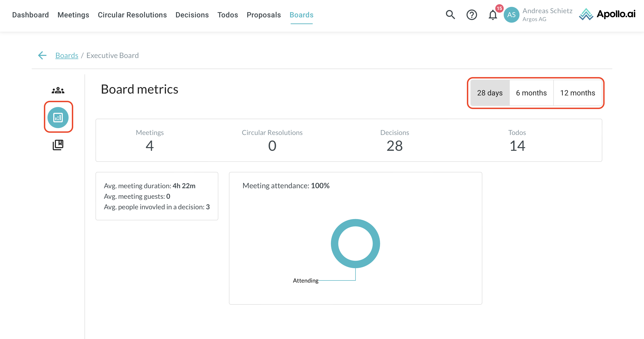
Task: Click the Decisions count 28
Action: [395, 146]
